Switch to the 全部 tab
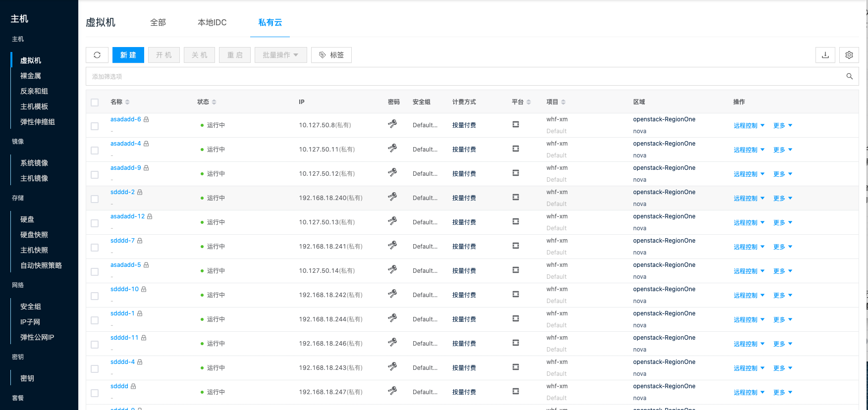 (158, 22)
